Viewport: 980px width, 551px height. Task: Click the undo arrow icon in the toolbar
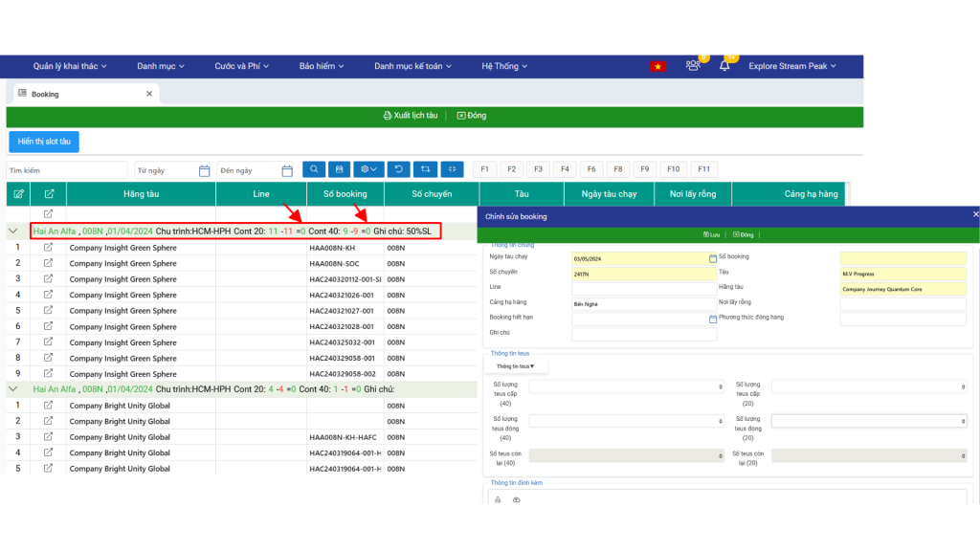click(x=398, y=168)
